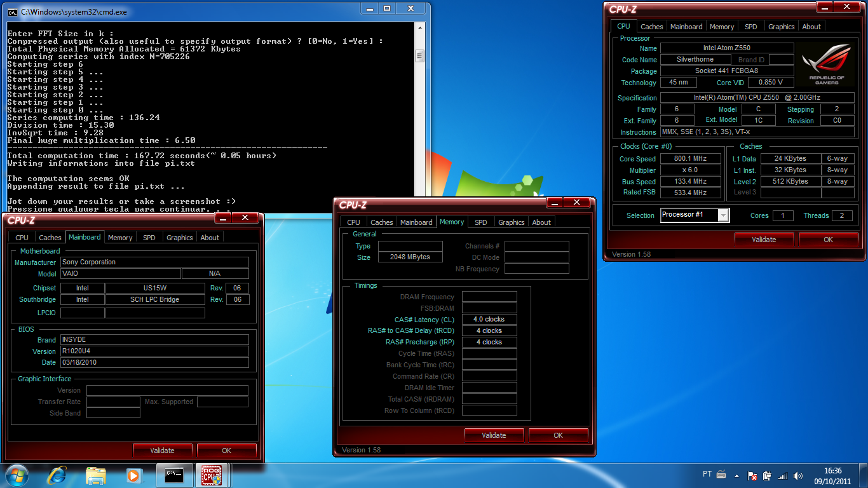
Task: Click the memory Size value "2048 MBytes"
Action: click(x=410, y=257)
